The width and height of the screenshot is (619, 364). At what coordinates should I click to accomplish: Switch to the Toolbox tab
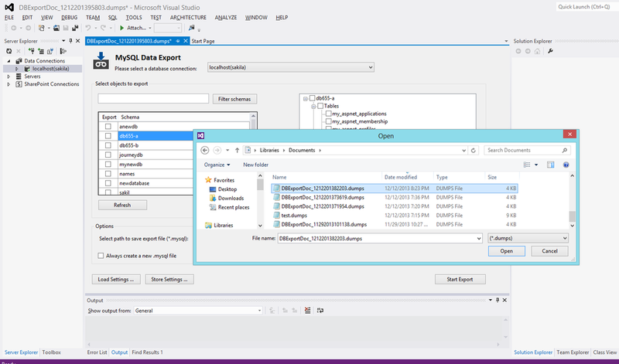coord(51,352)
